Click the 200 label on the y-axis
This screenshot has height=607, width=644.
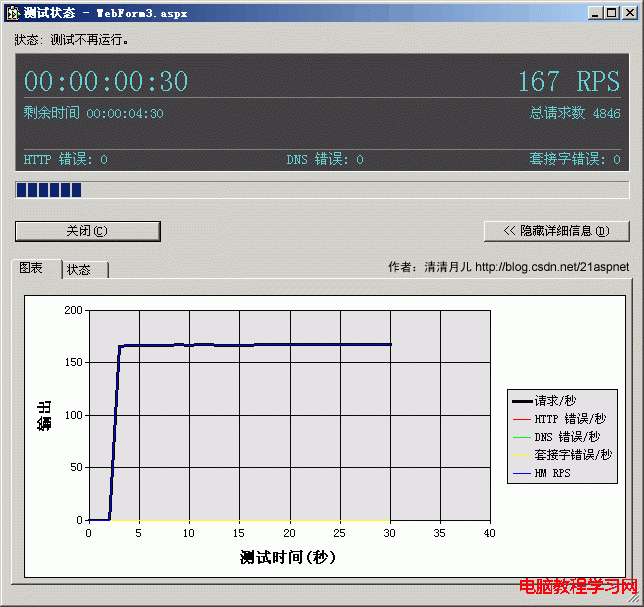74,310
